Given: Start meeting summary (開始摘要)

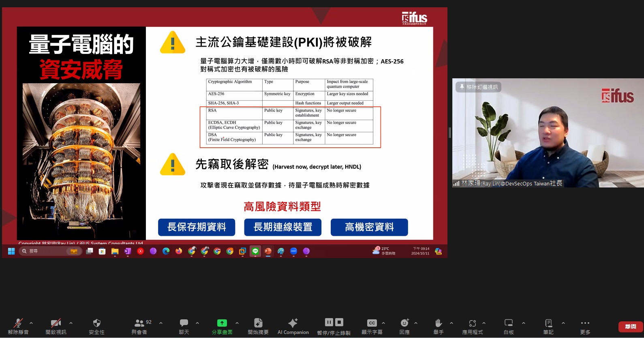Looking at the screenshot, I should point(258,323).
